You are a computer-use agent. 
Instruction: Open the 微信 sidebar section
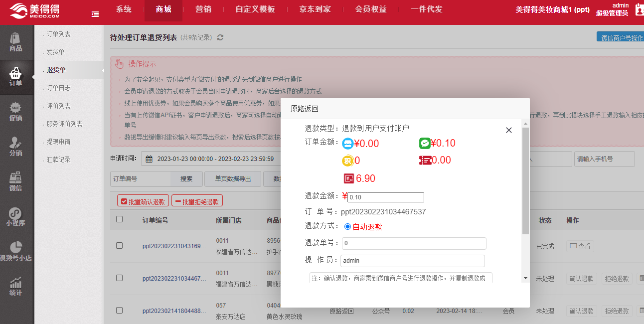pyautogui.click(x=16, y=181)
